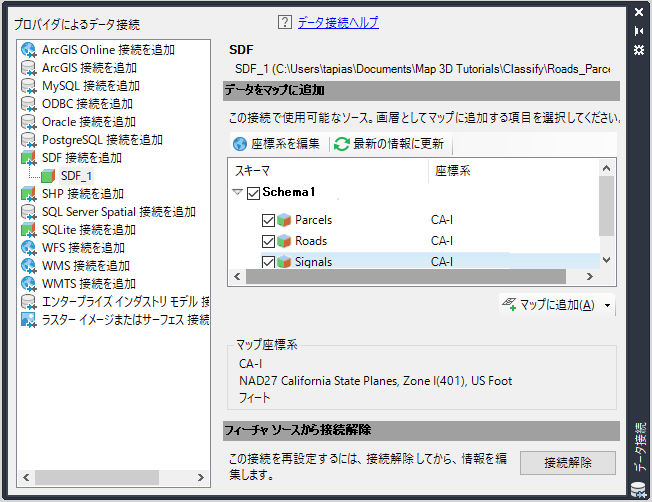Click the schema list scroll down arrow

coord(606,260)
